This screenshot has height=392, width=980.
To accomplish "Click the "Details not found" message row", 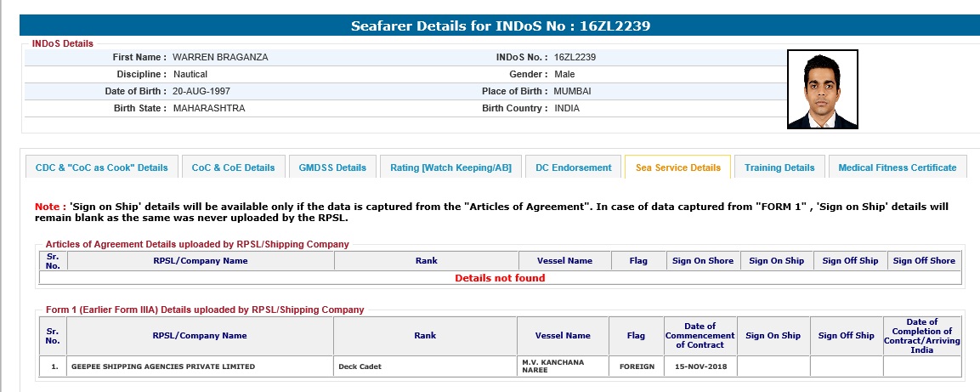I will pos(500,278).
